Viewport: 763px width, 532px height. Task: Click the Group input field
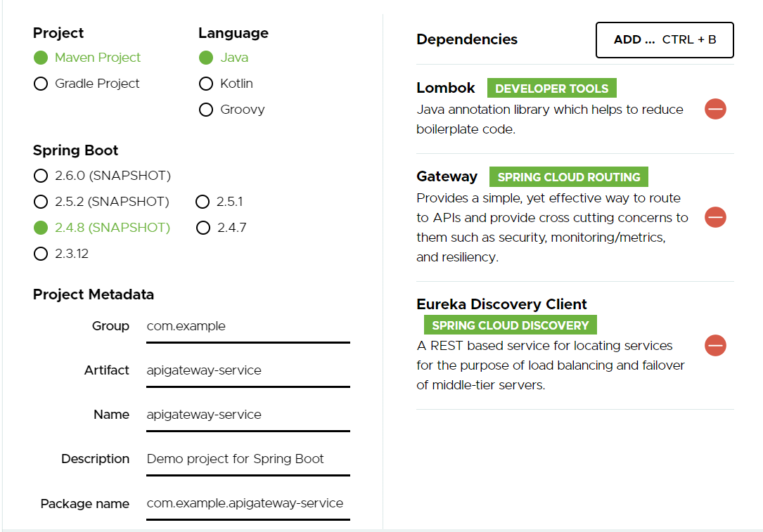pyautogui.click(x=248, y=326)
